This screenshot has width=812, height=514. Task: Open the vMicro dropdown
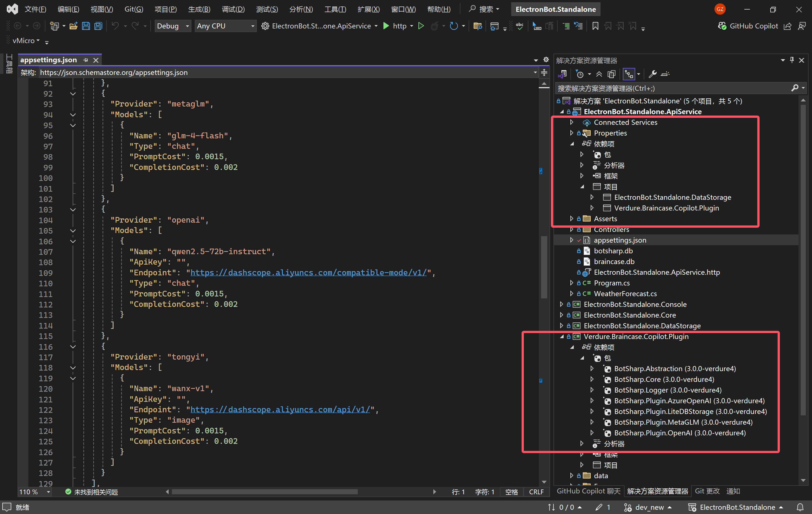(26, 41)
